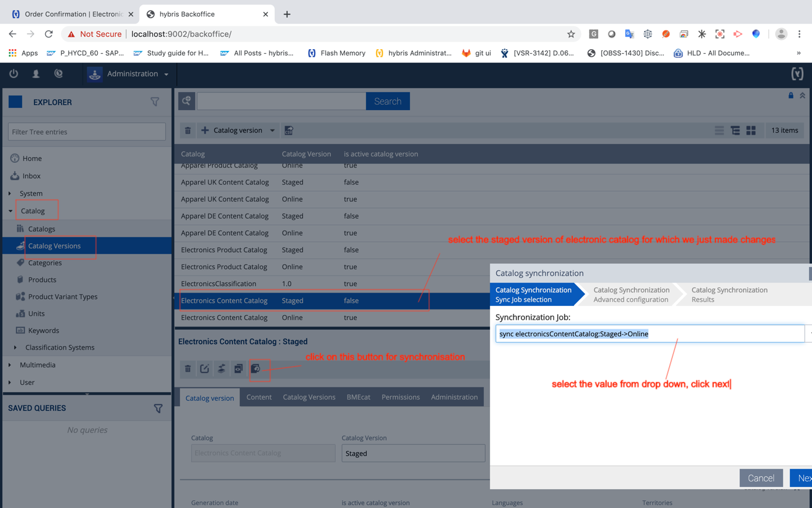Screen dimensions: 812x508
Task: Open the advanced search magnifier icon
Action: (x=187, y=101)
